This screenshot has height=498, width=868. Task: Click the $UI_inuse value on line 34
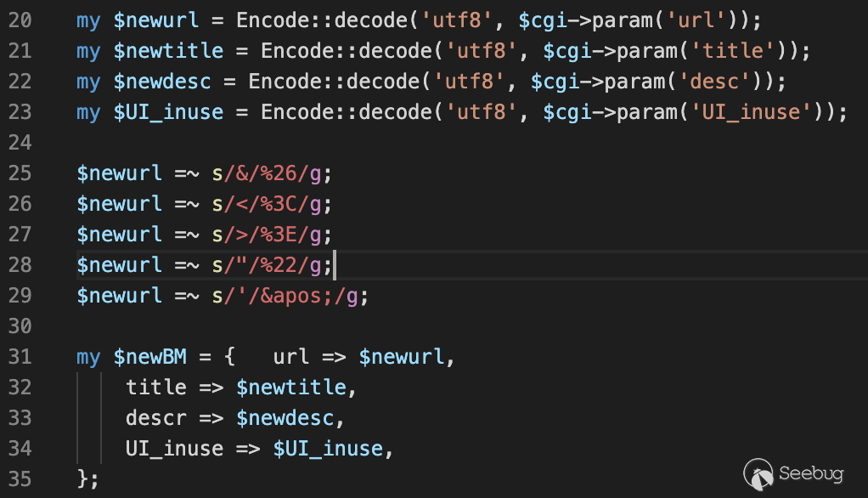coord(328,449)
